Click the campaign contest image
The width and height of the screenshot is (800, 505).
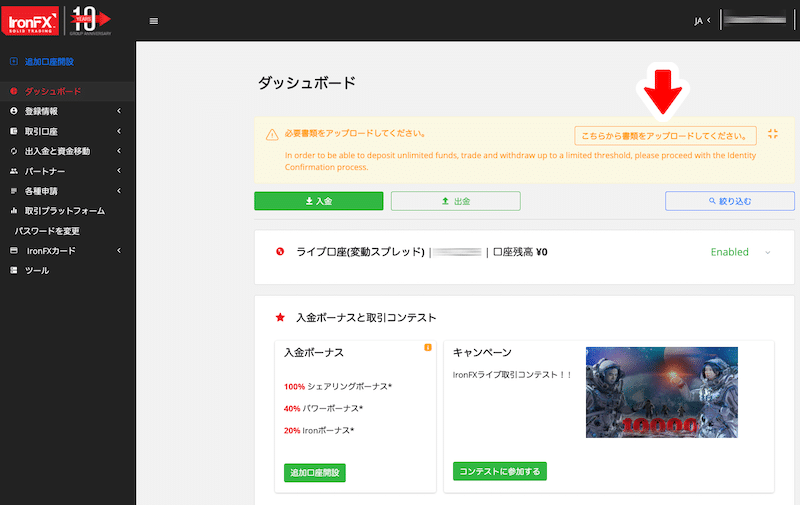(662, 392)
